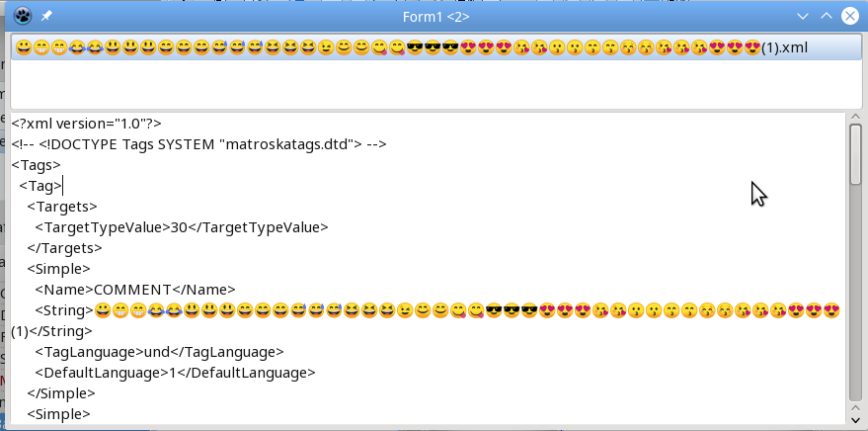The image size is (868, 431).
Task: Place cursor in the xml version line
Action: pos(87,124)
